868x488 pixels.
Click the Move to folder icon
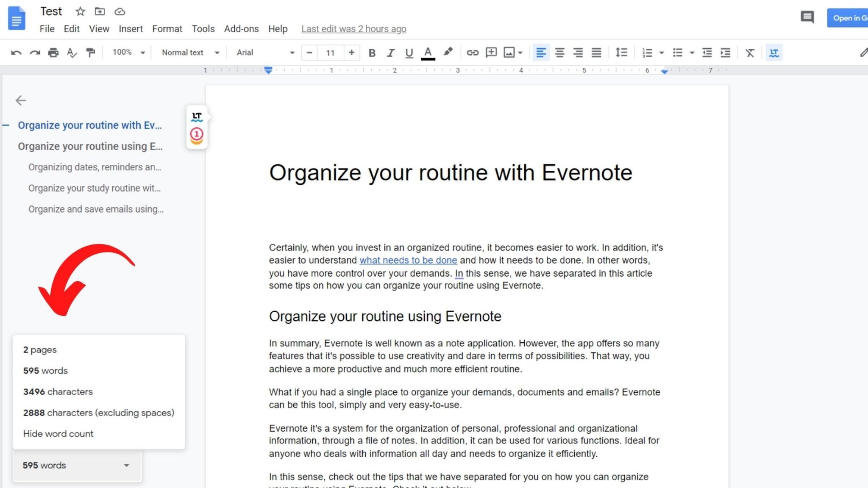click(100, 11)
